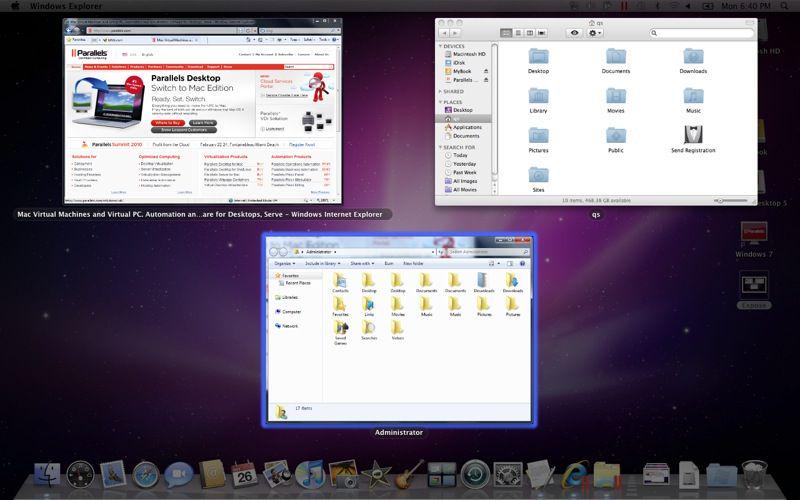The height and width of the screenshot is (500, 800).
Task: Switch Finder to list view
Action: pos(519,33)
